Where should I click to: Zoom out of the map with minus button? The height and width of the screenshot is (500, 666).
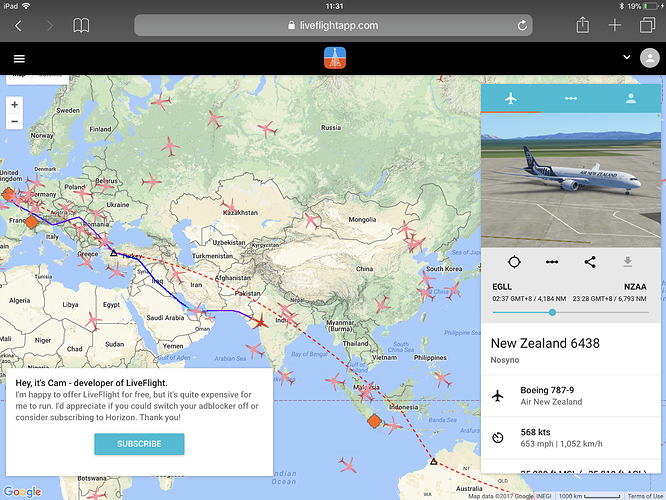point(14,121)
